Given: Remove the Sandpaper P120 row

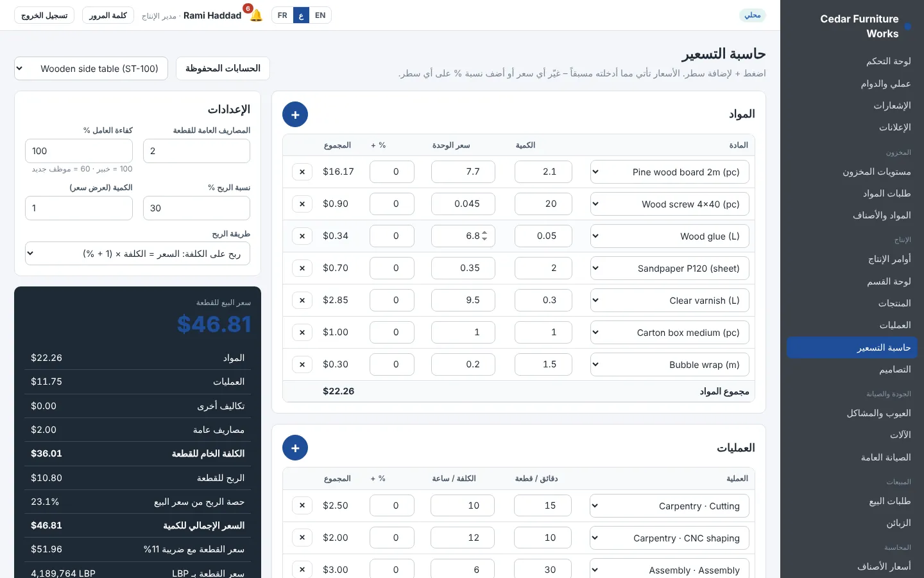Looking at the screenshot, I should coord(302,268).
